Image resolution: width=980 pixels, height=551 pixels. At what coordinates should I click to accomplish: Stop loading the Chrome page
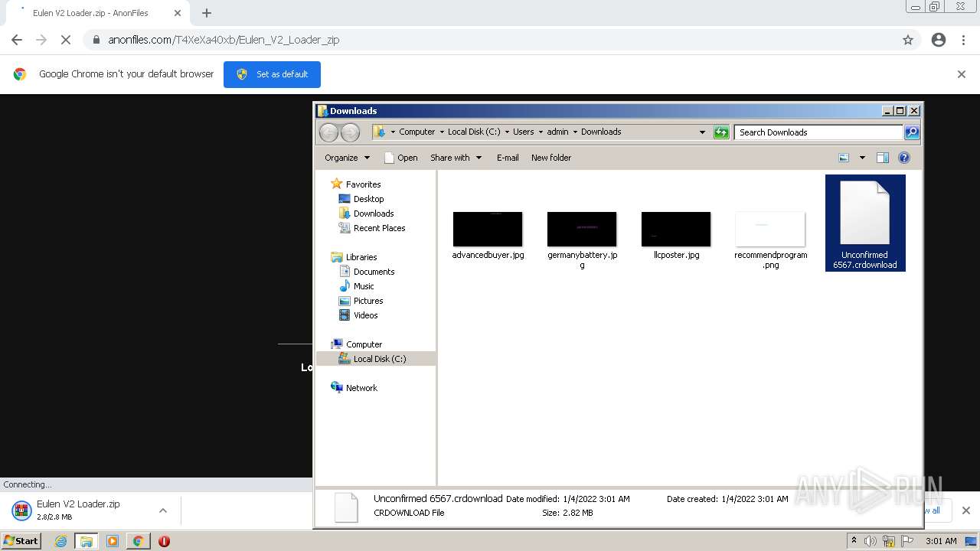coord(66,40)
